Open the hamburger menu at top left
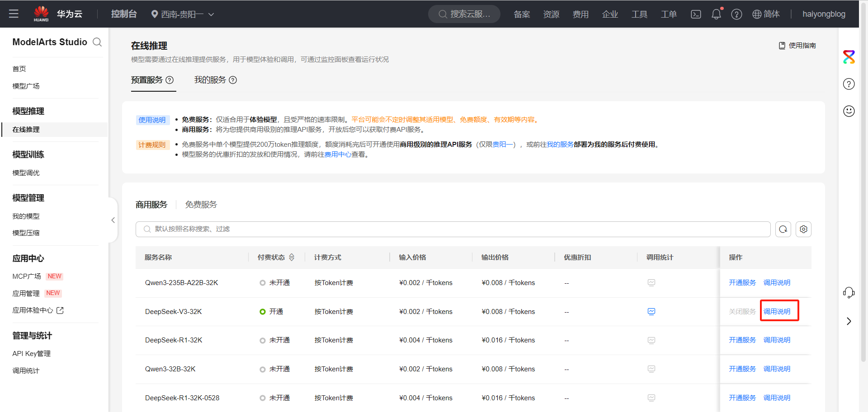The width and height of the screenshot is (868, 412). 14,14
